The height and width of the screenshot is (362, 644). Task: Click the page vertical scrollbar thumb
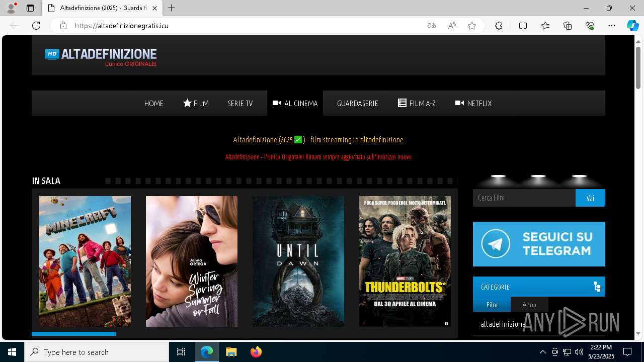point(638,67)
